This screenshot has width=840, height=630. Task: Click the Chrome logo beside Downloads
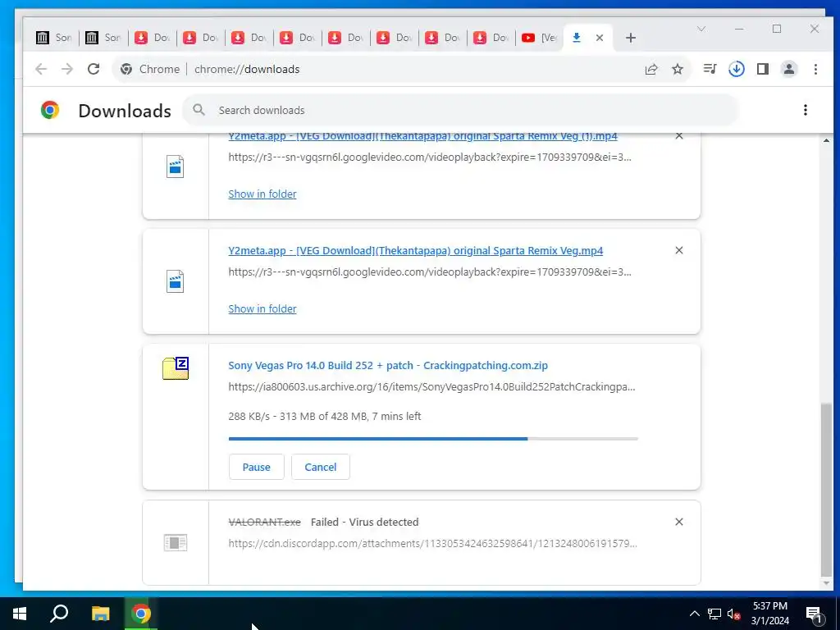(x=50, y=110)
